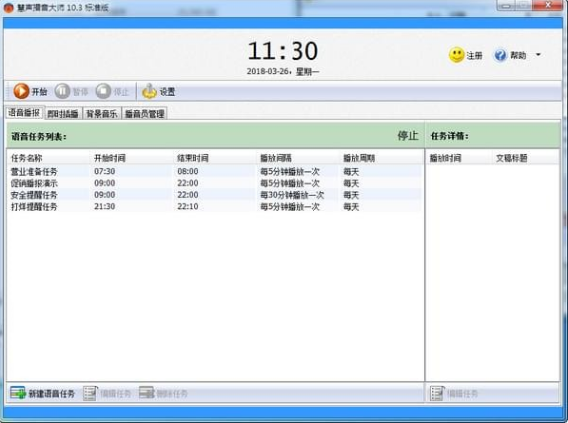Image resolution: width=568 pixels, height=423 pixels.
Task: Click the 编辑任务 icon under task list
Action: 90,393
